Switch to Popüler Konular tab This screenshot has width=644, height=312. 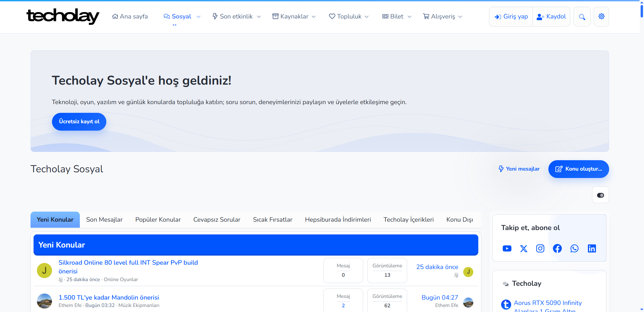tap(158, 220)
